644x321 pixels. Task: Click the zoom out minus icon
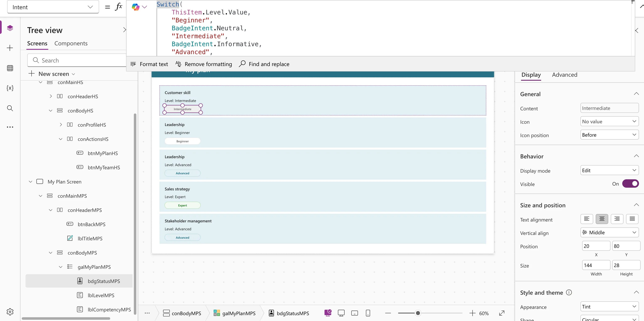[388, 313]
